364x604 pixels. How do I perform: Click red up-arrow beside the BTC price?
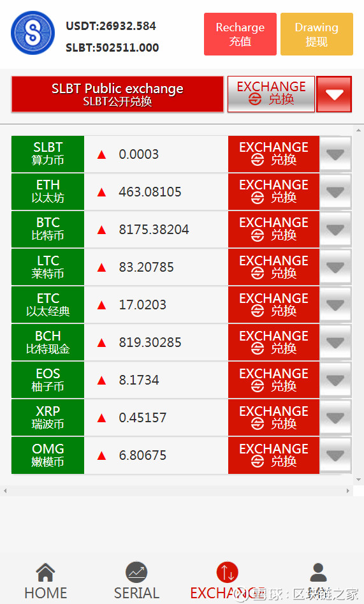click(102, 230)
